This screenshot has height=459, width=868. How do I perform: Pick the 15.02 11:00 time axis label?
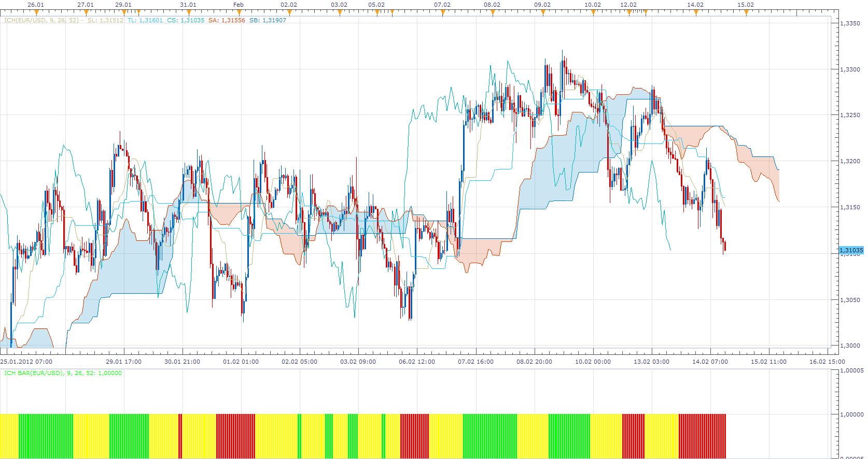point(768,362)
